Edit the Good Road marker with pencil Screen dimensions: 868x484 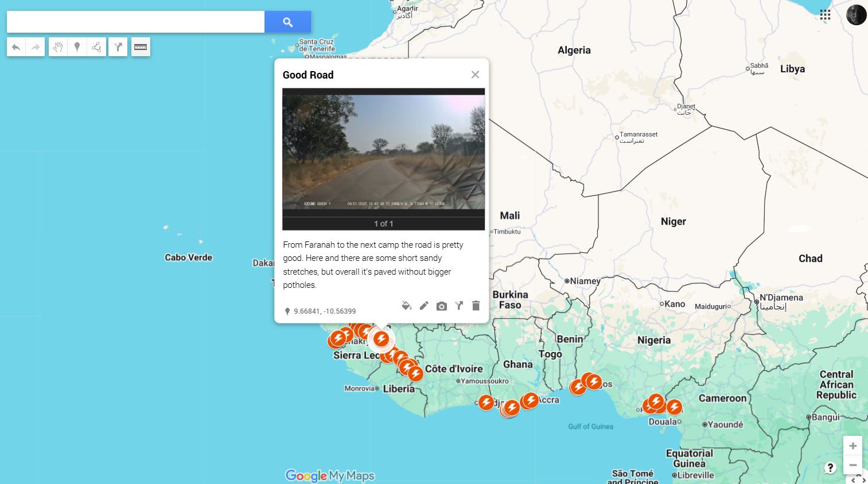click(x=424, y=306)
